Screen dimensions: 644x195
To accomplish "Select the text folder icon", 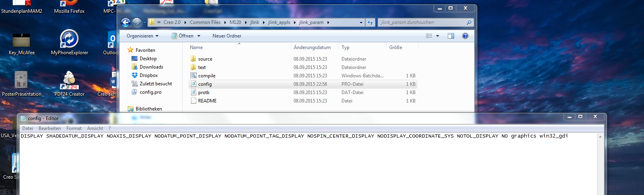I will 193,67.
